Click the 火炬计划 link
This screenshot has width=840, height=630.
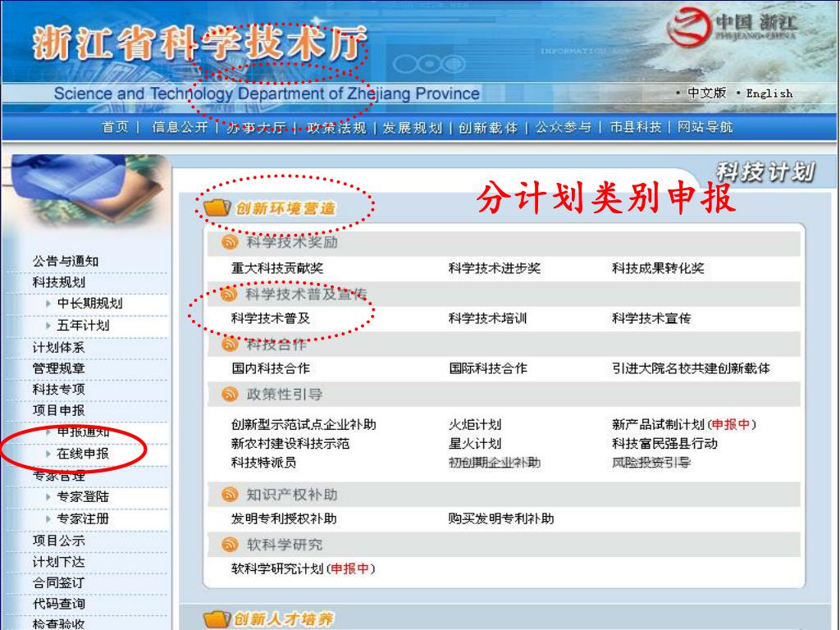tap(475, 424)
